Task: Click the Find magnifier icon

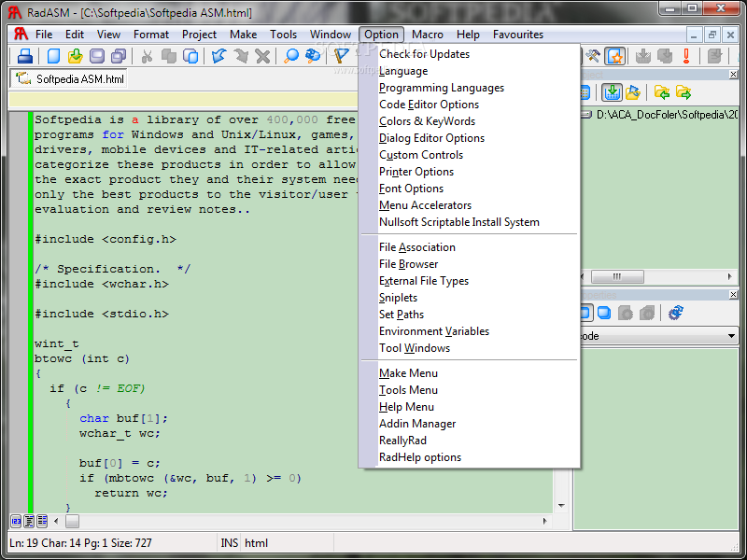Action: [291, 56]
